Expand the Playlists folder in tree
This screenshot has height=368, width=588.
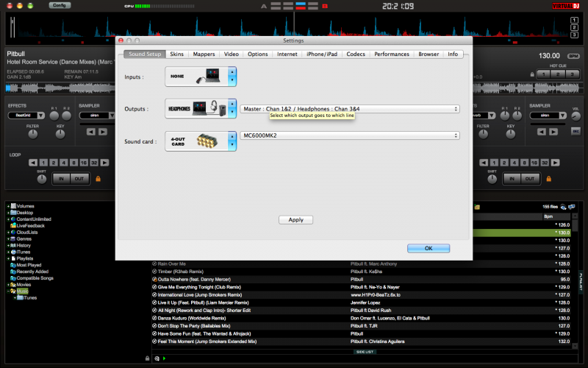pyautogui.click(x=8, y=258)
